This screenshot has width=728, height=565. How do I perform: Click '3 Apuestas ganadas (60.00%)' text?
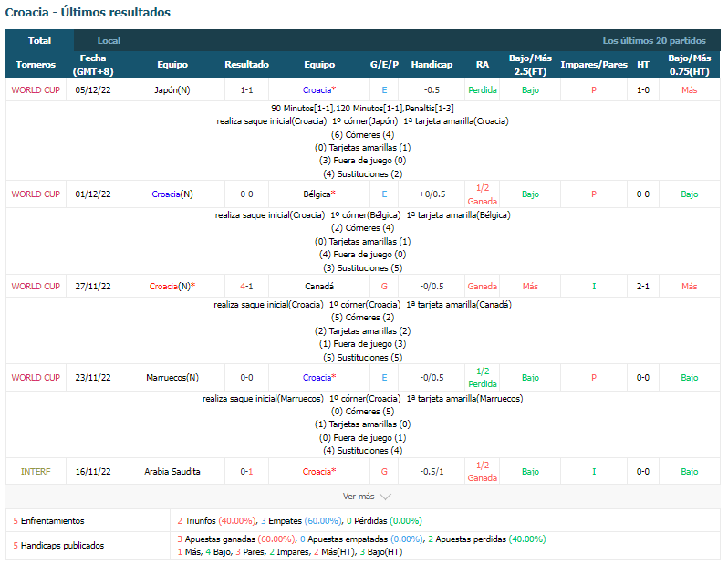(x=236, y=539)
